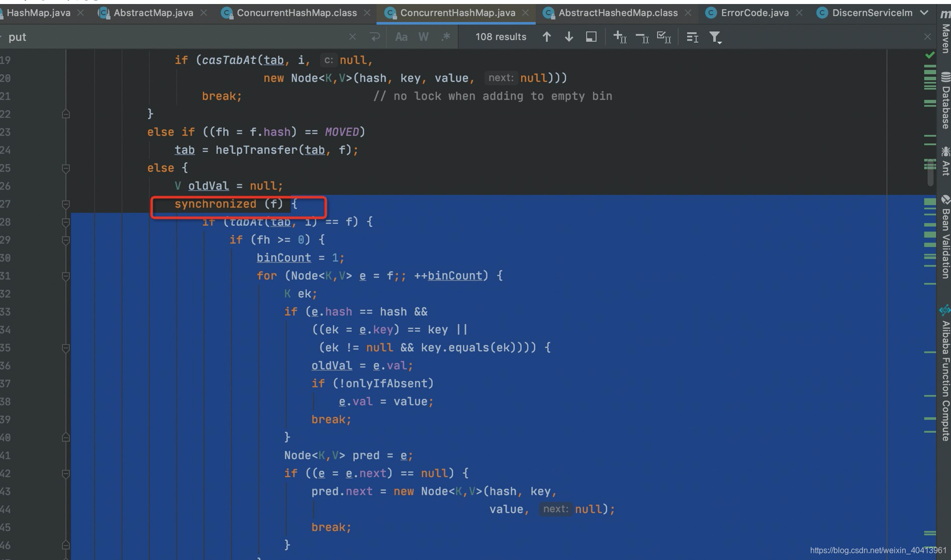Screen dimensions: 951x560
Task: Switch to HashMap.java tab
Action: pos(38,13)
